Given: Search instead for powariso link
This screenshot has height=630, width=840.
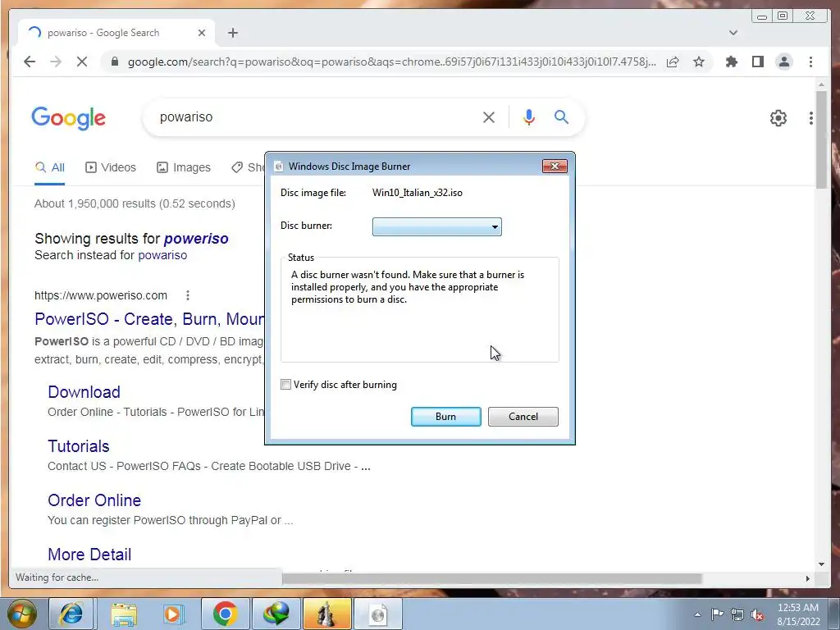Looking at the screenshot, I should point(162,255).
